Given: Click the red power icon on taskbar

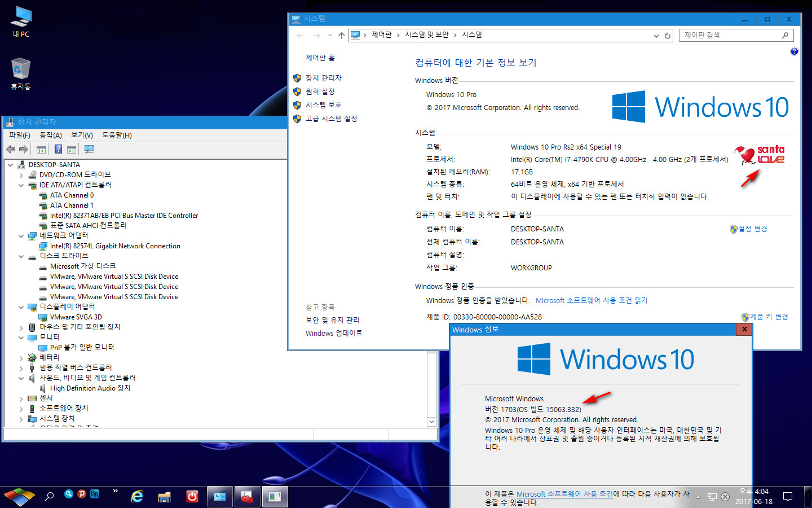Looking at the screenshot, I should pyautogui.click(x=192, y=497).
